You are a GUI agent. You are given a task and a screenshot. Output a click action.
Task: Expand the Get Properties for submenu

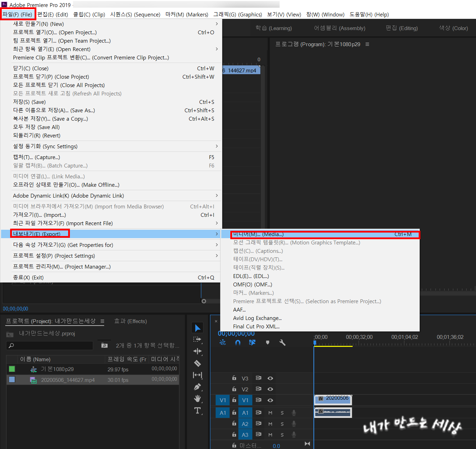tap(111, 245)
